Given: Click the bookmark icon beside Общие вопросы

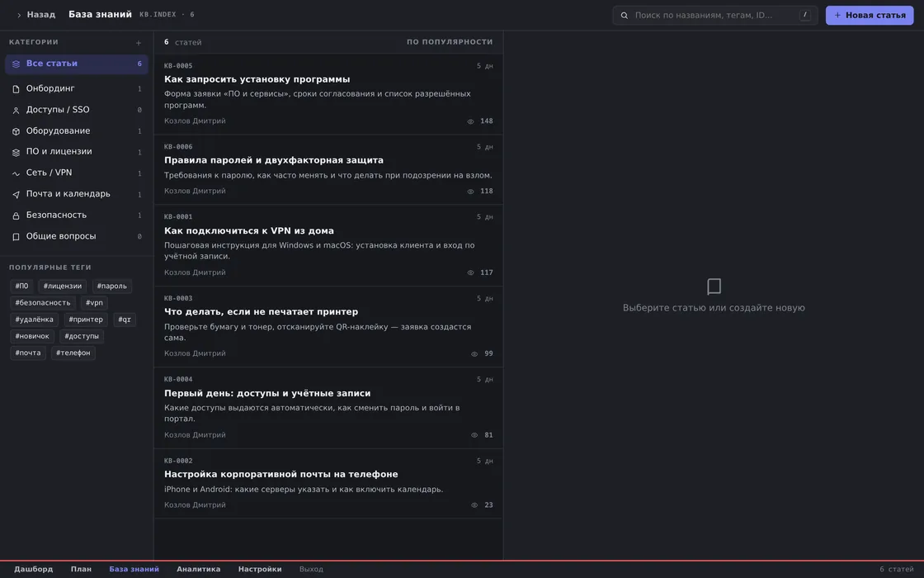Looking at the screenshot, I should tap(16, 237).
